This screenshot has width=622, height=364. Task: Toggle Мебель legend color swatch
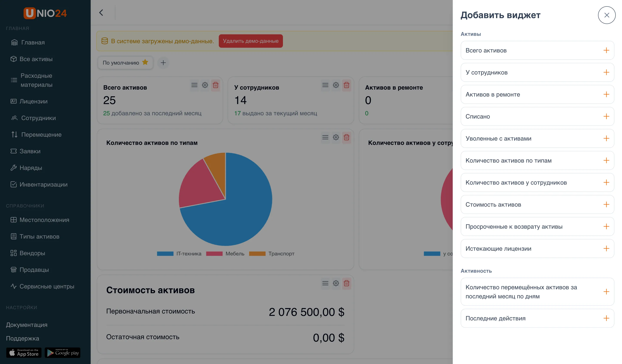coord(214,254)
